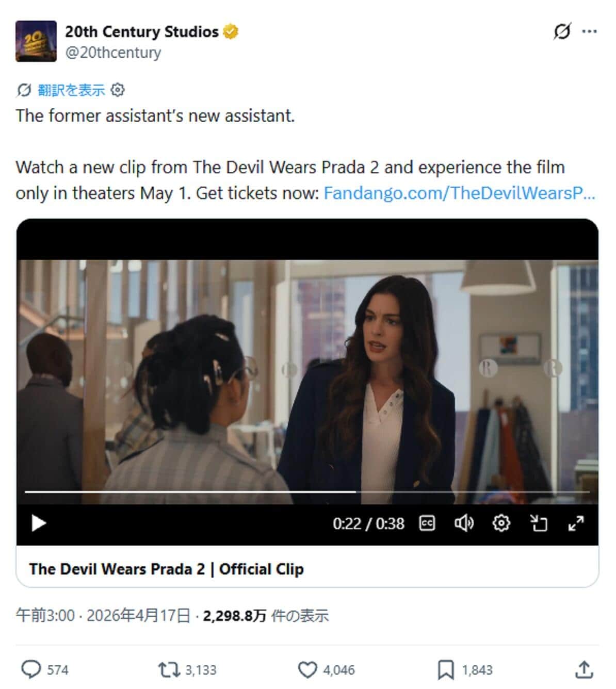Expand video to fullscreen

click(x=576, y=523)
